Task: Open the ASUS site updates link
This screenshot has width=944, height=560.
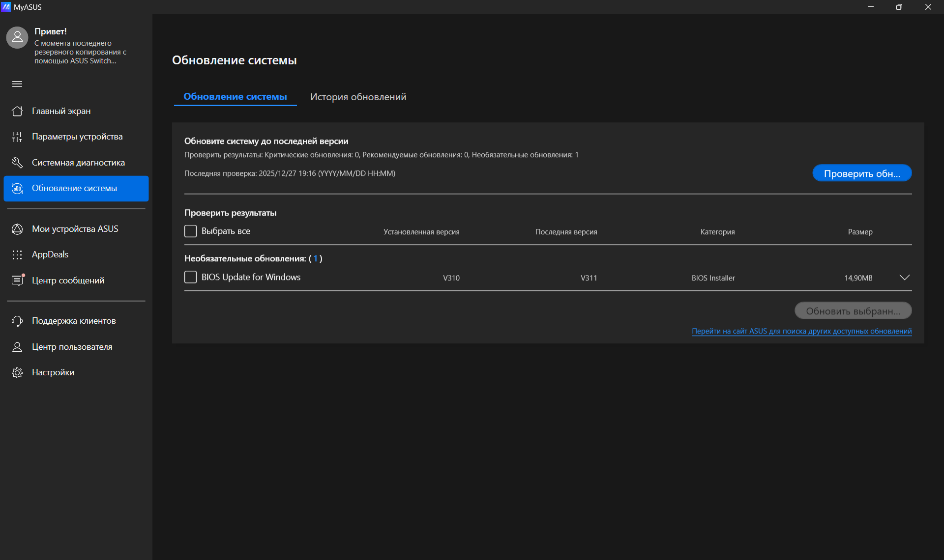Action: pyautogui.click(x=801, y=331)
